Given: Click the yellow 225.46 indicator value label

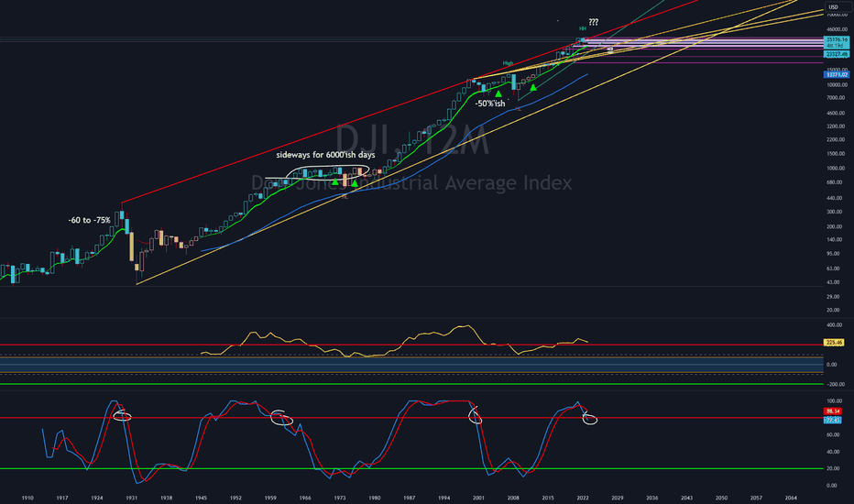Looking at the screenshot, I should [x=834, y=343].
